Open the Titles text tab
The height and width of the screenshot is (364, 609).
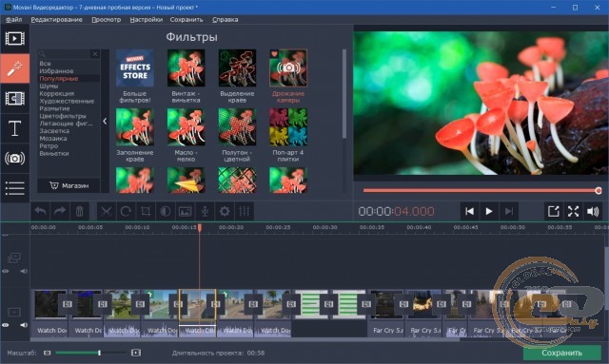coord(15,128)
